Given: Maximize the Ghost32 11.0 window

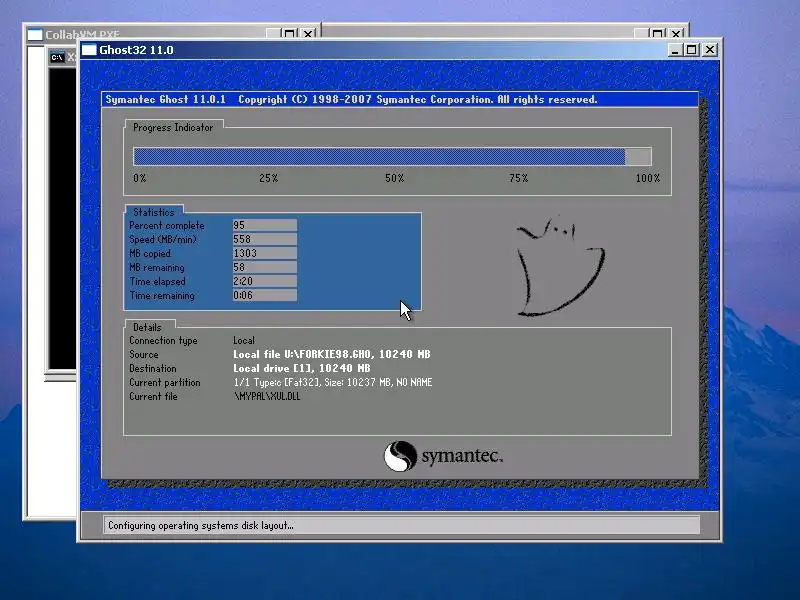Looking at the screenshot, I should click(x=692, y=50).
